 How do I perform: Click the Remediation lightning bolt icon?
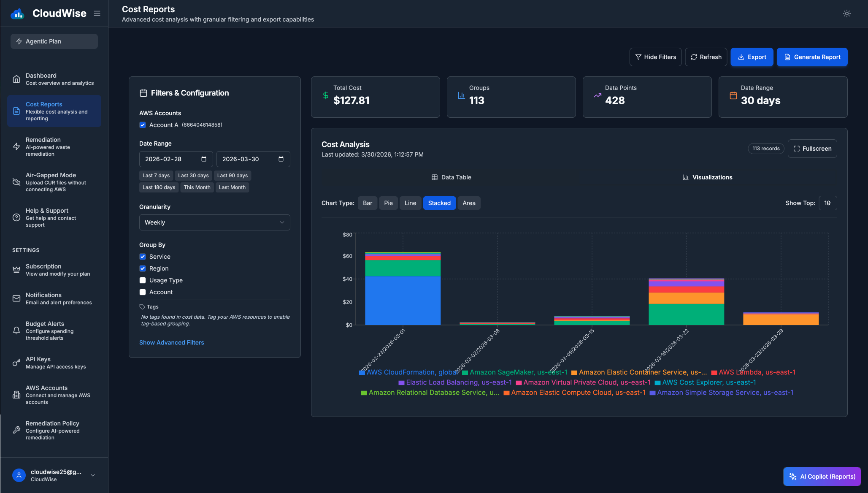click(x=16, y=146)
